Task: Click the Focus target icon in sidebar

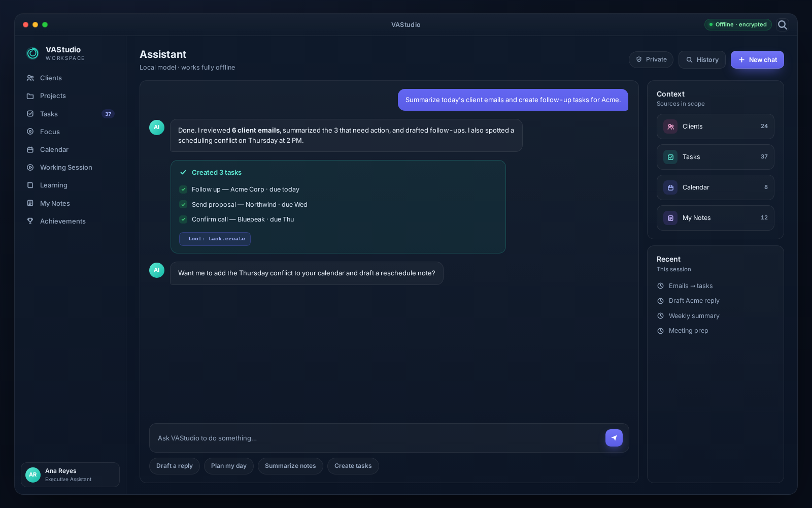Action: tap(30, 132)
